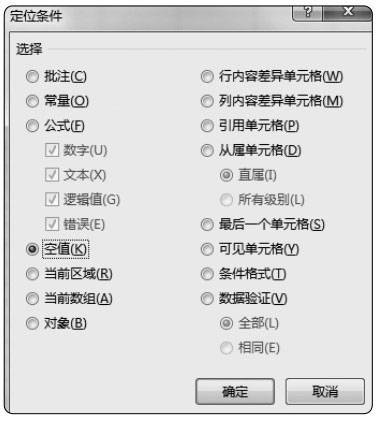Click the 确定 button
The width and height of the screenshot is (377, 421).
click(x=235, y=392)
